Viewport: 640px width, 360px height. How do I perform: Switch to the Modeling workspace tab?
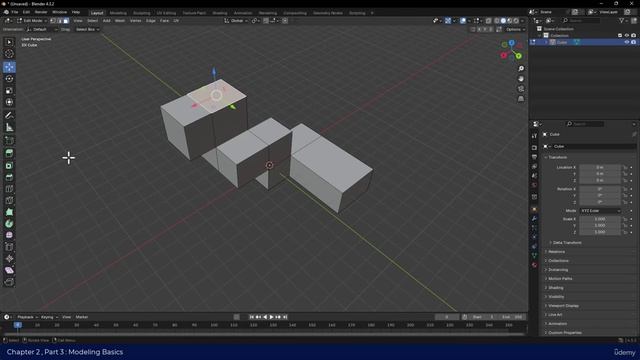[x=118, y=13]
